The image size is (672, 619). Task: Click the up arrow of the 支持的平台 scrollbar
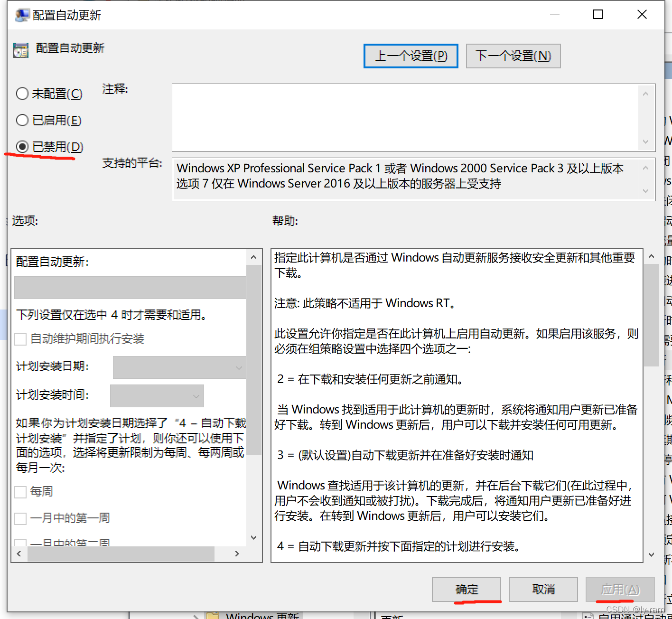tap(645, 168)
